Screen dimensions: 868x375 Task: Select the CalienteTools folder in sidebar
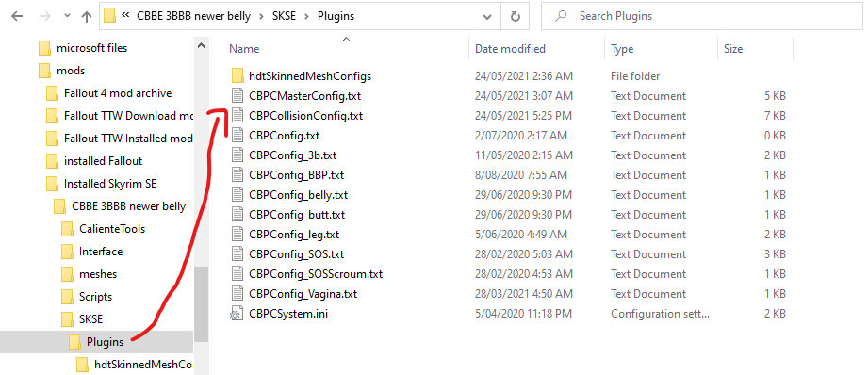coord(112,228)
